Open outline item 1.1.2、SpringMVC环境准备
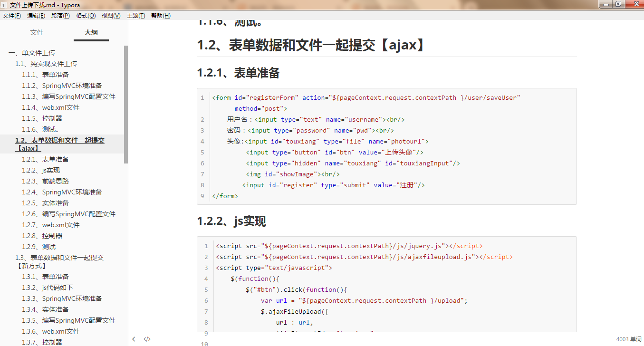644x346 pixels. 62,86
